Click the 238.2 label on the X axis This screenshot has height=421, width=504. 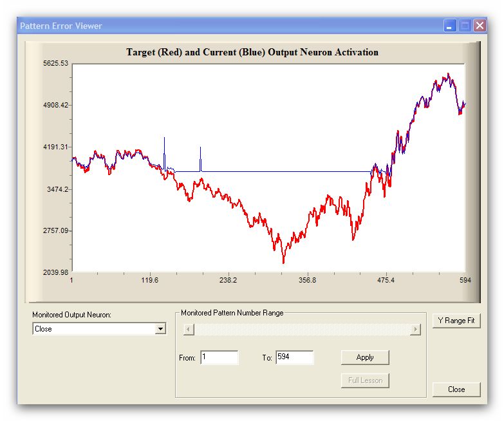[x=228, y=280]
